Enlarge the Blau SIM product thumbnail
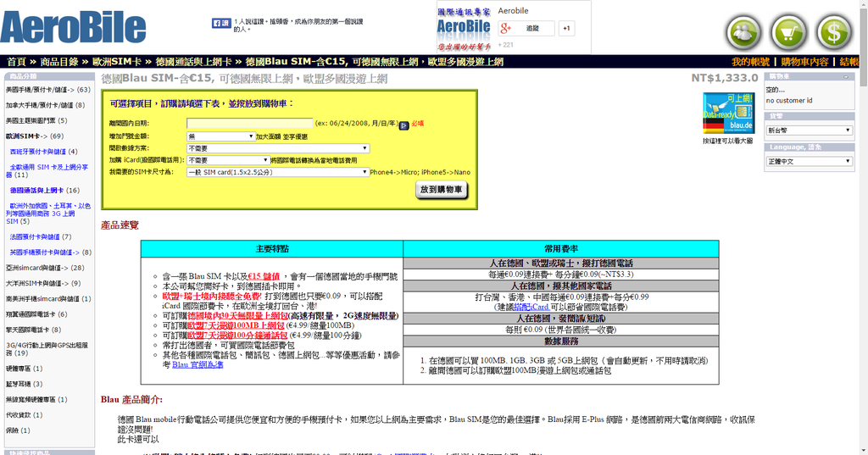 728,114
